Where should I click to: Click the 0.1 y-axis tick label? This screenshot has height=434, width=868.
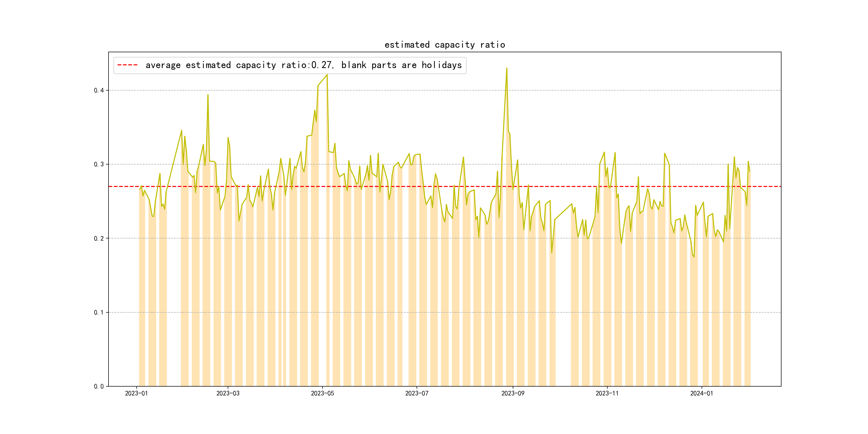(x=99, y=312)
